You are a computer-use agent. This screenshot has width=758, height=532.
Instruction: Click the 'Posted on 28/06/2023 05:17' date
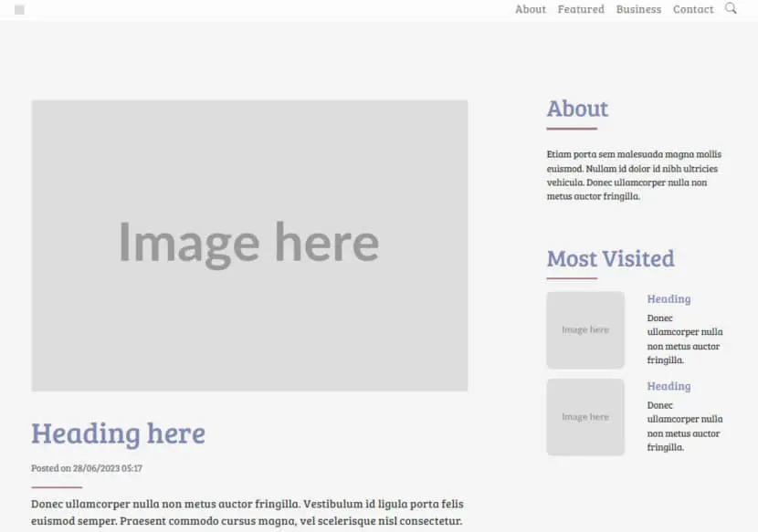(87, 468)
